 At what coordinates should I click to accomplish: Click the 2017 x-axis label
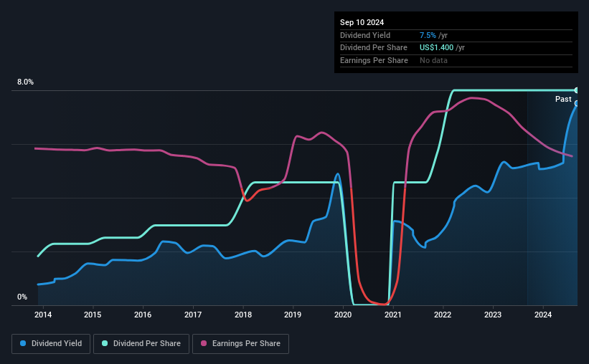(193, 315)
